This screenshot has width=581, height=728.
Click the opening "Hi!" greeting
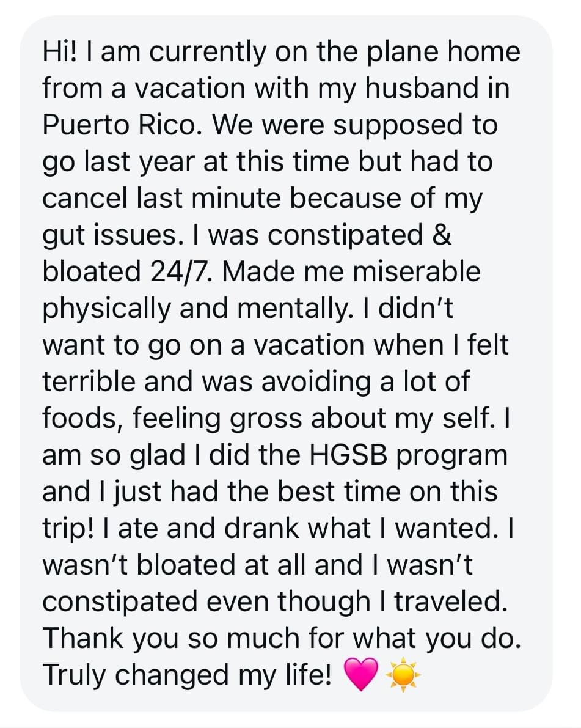pyautogui.click(x=60, y=51)
